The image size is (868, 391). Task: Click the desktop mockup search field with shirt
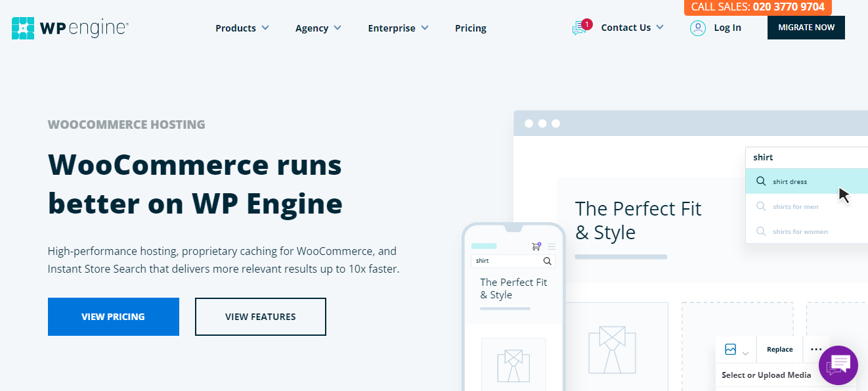[806, 158]
